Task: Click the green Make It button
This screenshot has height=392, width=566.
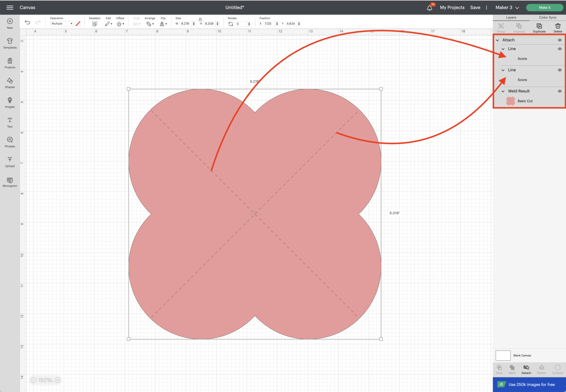Action: tap(544, 7)
